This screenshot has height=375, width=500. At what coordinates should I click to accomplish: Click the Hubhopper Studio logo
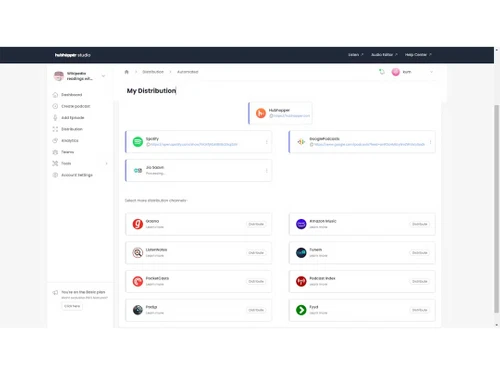[x=73, y=55]
